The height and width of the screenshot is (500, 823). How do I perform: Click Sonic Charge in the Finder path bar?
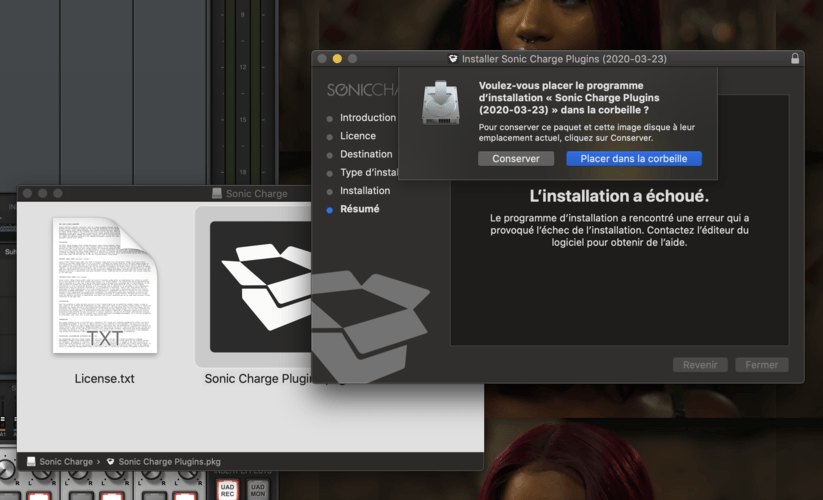pyautogui.click(x=66, y=462)
